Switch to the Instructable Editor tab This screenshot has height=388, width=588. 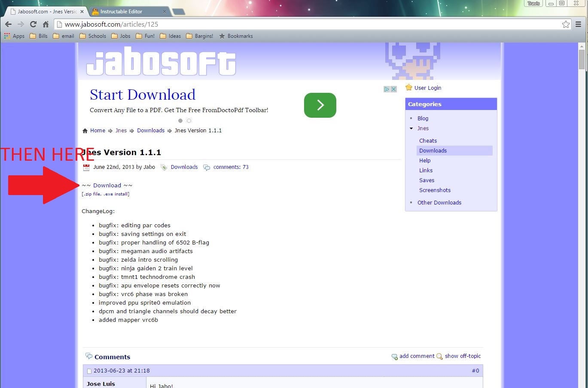coord(129,12)
